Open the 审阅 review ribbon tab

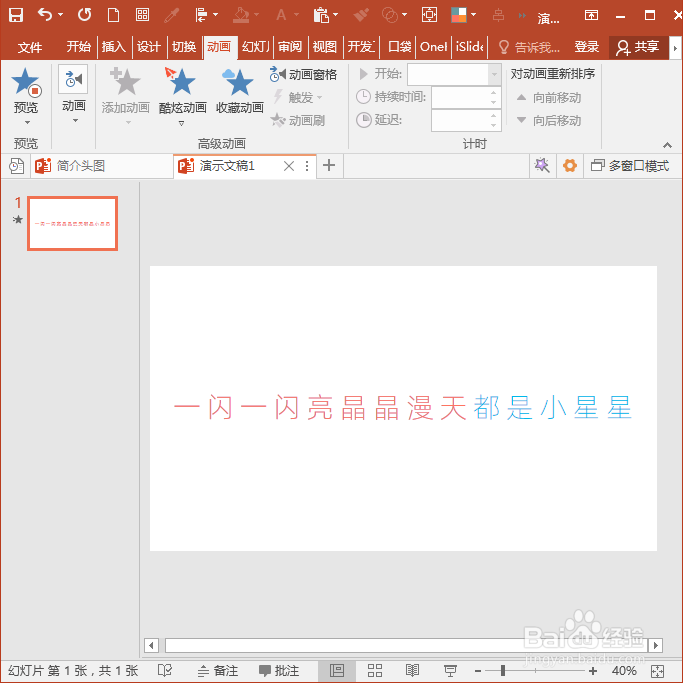pos(290,47)
